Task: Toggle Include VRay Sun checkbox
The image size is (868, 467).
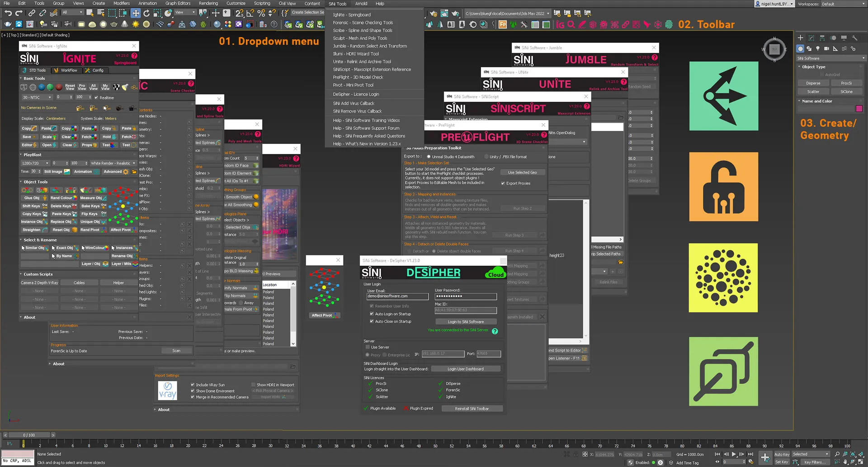Action: (x=193, y=385)
